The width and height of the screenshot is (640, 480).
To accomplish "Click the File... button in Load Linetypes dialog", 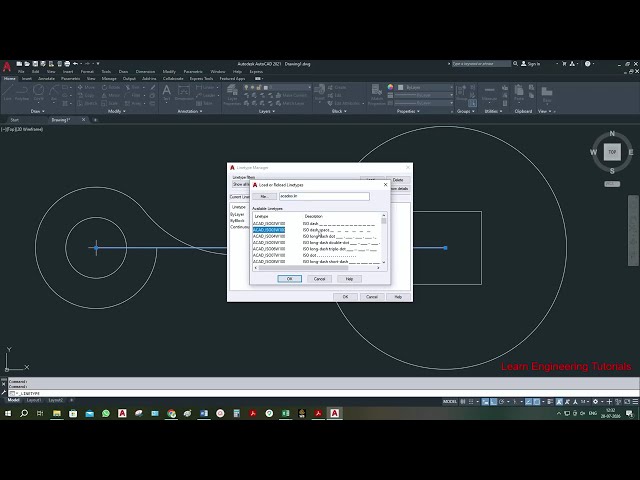I will 264,196.
